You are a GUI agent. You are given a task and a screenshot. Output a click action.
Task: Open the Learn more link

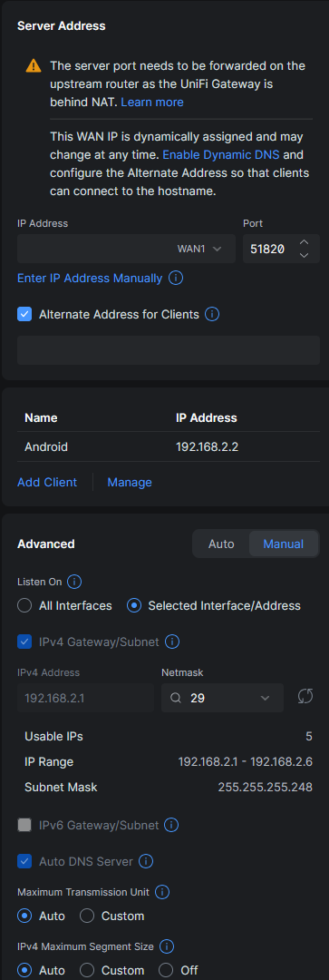(x=152, y=102)
